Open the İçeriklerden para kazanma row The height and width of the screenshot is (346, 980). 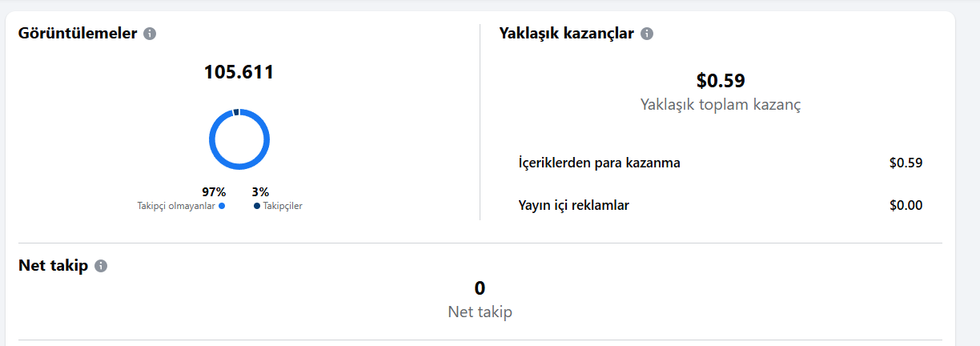click(x=599, y=163)
